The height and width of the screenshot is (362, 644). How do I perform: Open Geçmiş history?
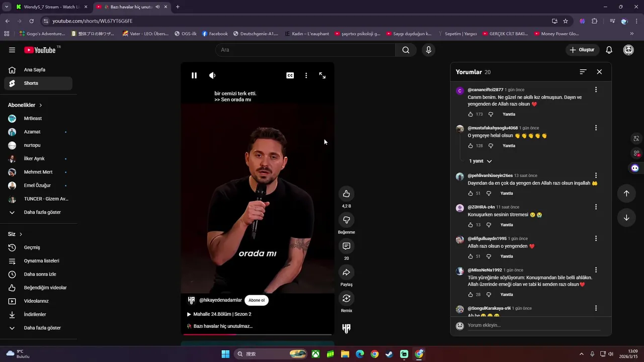[38, 247]
